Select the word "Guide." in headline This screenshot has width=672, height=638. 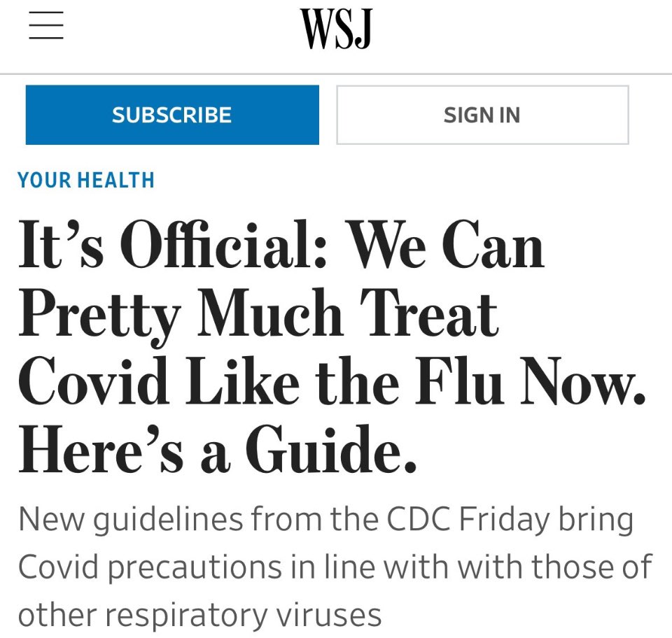pyautogui.click(x=331, y=448)
